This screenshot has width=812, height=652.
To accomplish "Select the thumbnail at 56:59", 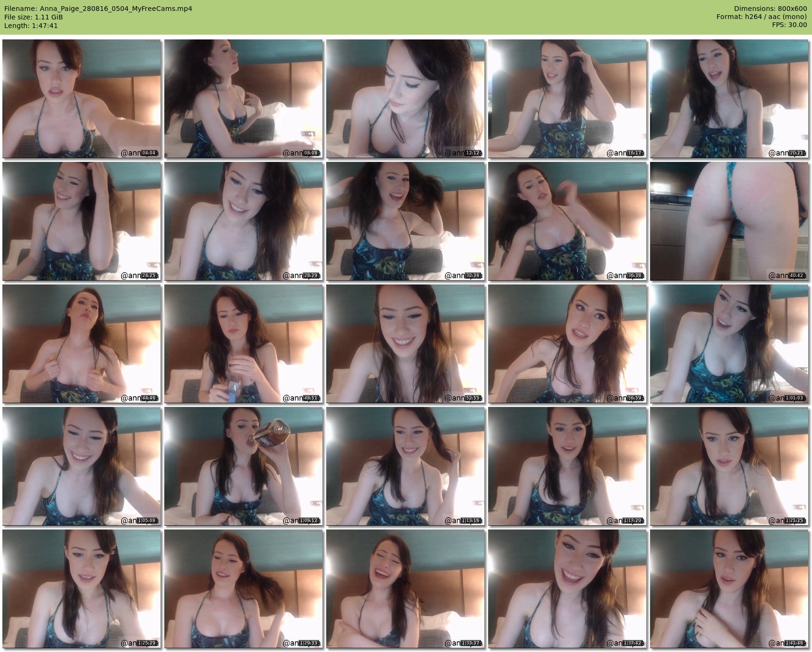I will pos(567,344).
